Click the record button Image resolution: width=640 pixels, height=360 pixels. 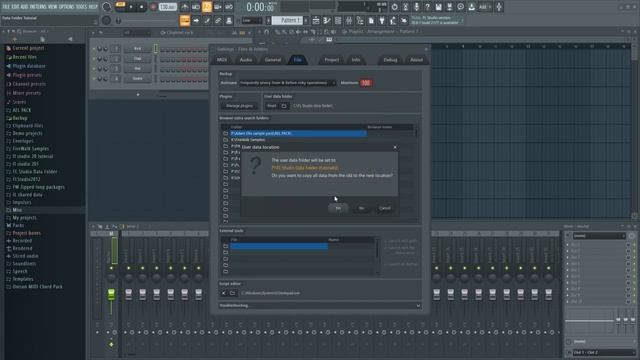tap(153, 7)
